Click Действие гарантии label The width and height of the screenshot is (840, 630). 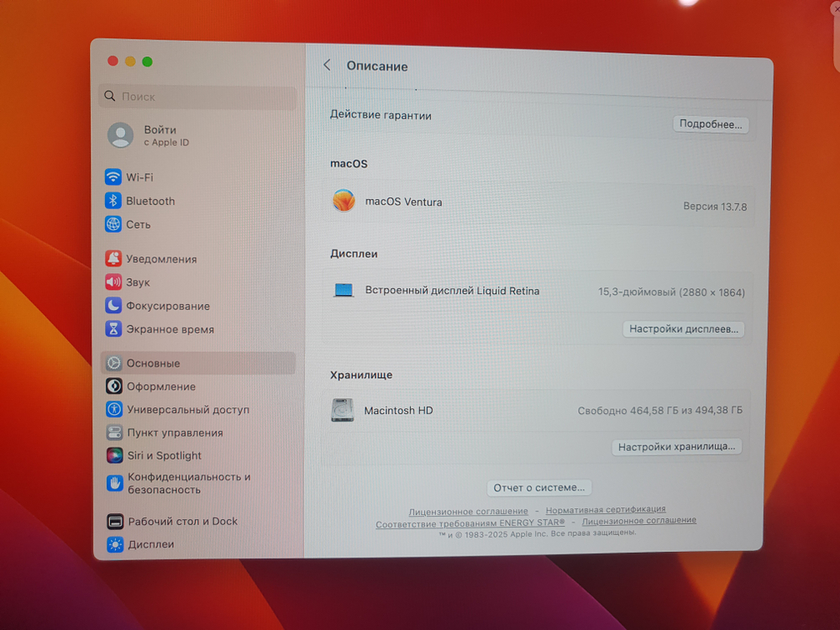click(381, 115)
